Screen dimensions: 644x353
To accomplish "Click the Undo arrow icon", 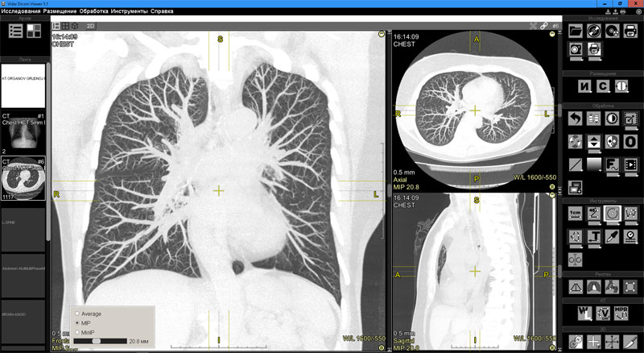I will [x=576, y=119].
